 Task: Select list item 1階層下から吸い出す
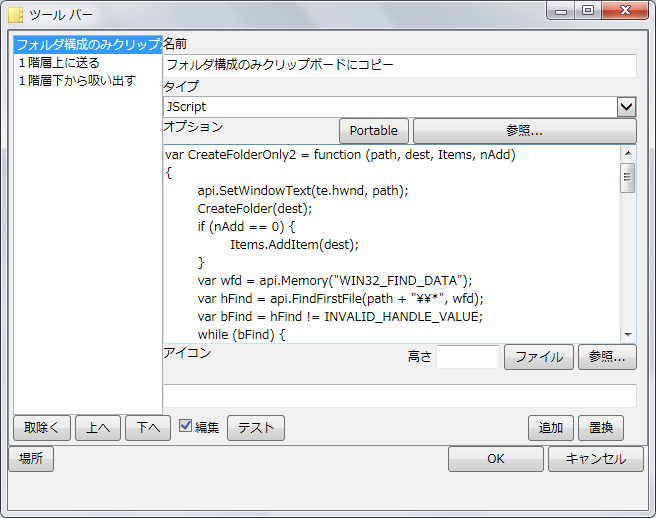coord(88,80)
